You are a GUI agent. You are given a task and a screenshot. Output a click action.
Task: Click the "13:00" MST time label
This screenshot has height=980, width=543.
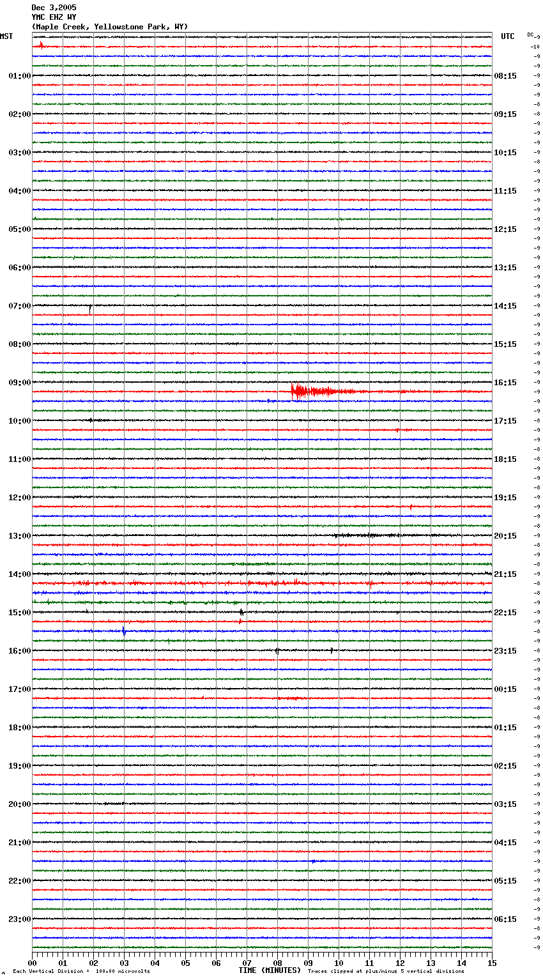point(20,536)
